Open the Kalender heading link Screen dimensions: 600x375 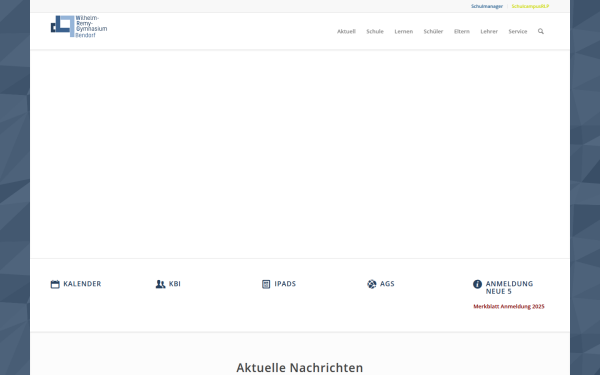coord(82,284)
